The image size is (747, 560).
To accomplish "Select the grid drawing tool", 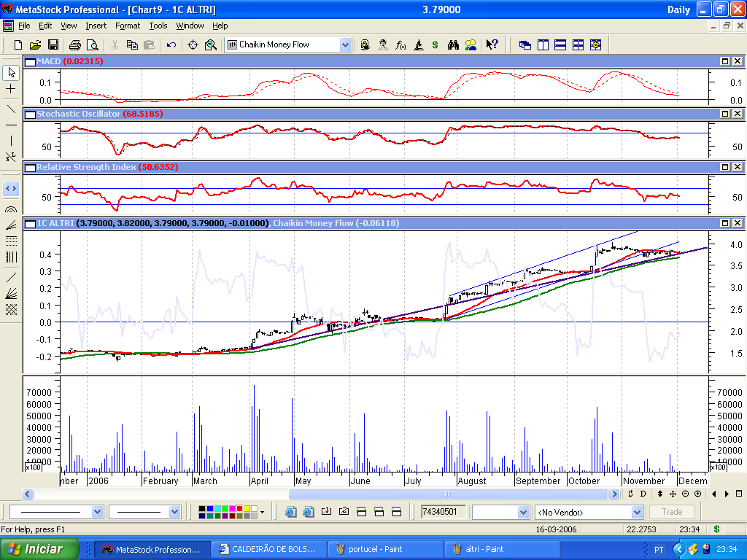I will [11, 309].
